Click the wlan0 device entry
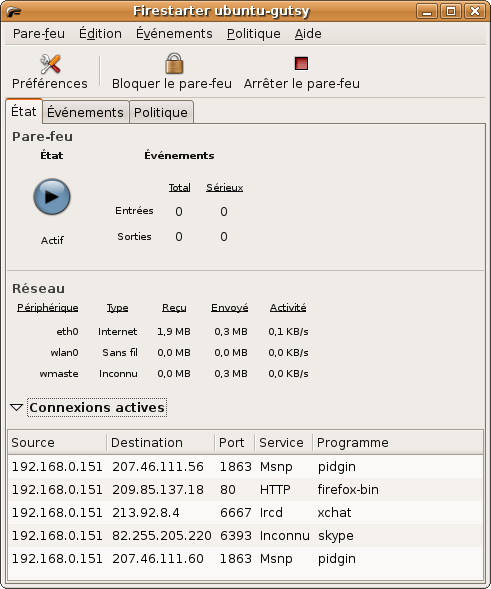491x589 pixels. [x=65, y=353]
